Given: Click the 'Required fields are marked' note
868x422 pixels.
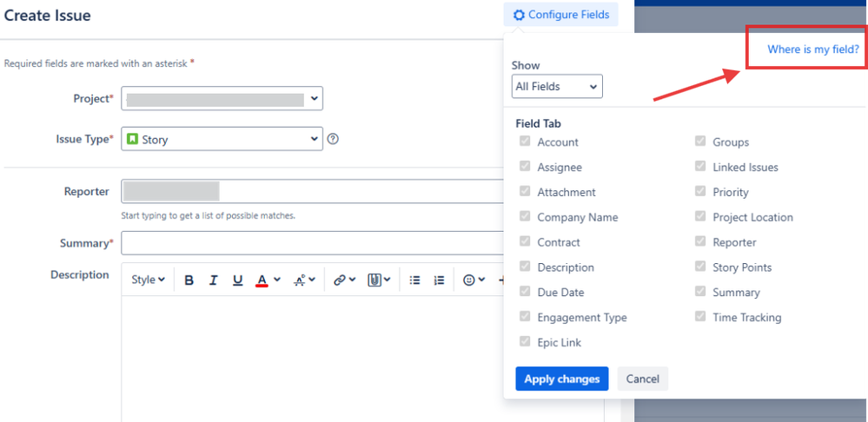Looking at the screenshot, I should coord(99,63).
